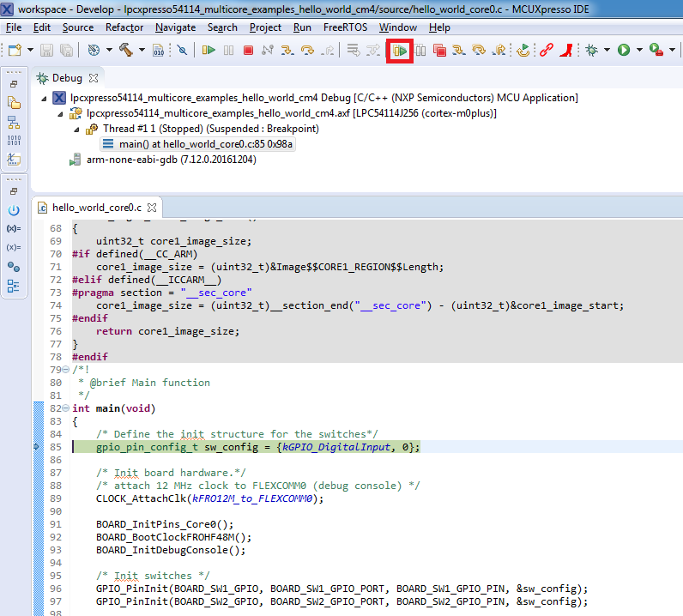Viewport: 683px width, 616px height.
Task: Open the Refactor menu
Action: [124, 27]
